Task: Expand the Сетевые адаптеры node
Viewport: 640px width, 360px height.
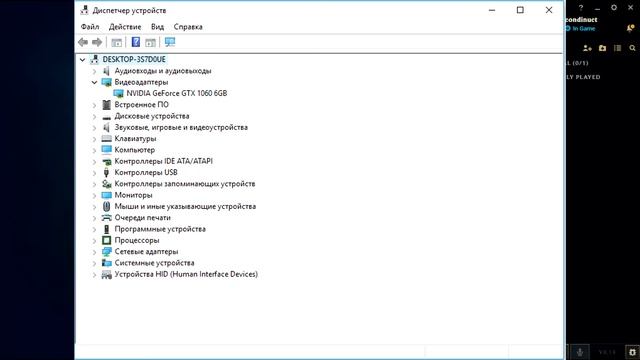Action: tap(94, 252)
